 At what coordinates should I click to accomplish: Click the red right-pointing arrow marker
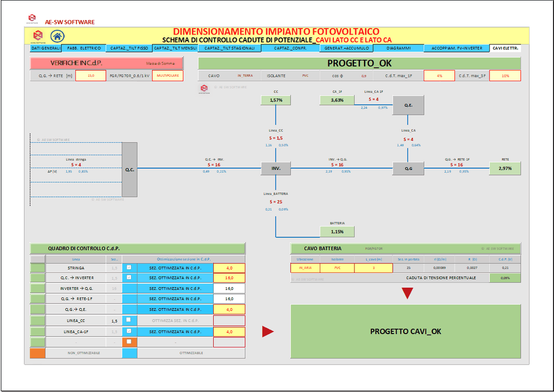pyautogui.click(x=268, y=331)
